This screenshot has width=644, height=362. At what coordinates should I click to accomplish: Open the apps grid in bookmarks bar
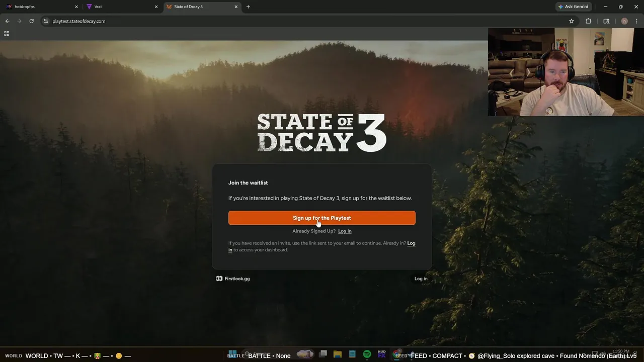7,34
